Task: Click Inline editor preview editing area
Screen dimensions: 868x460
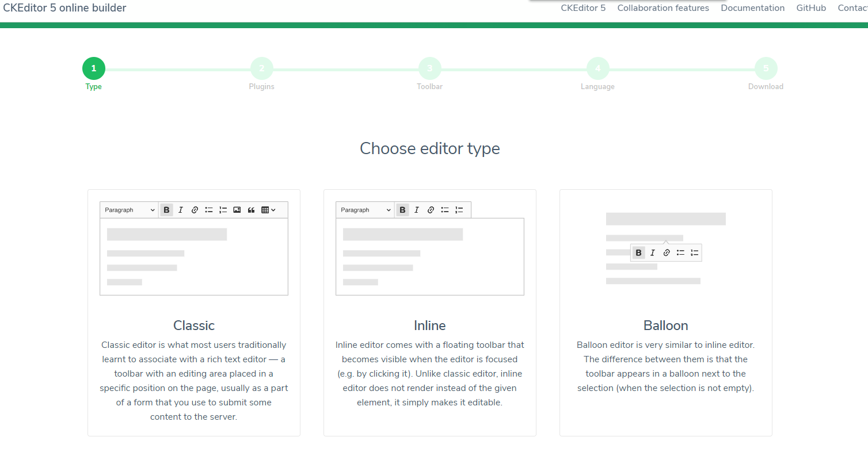Action: (430, 256)
